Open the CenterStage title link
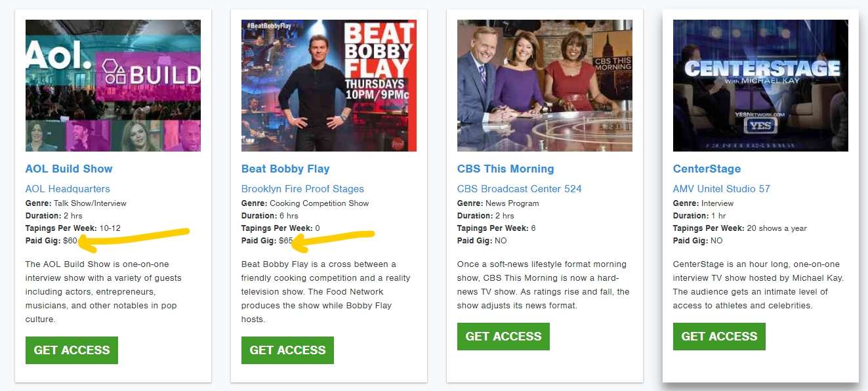868x391 pixels. tap(707, 169)
